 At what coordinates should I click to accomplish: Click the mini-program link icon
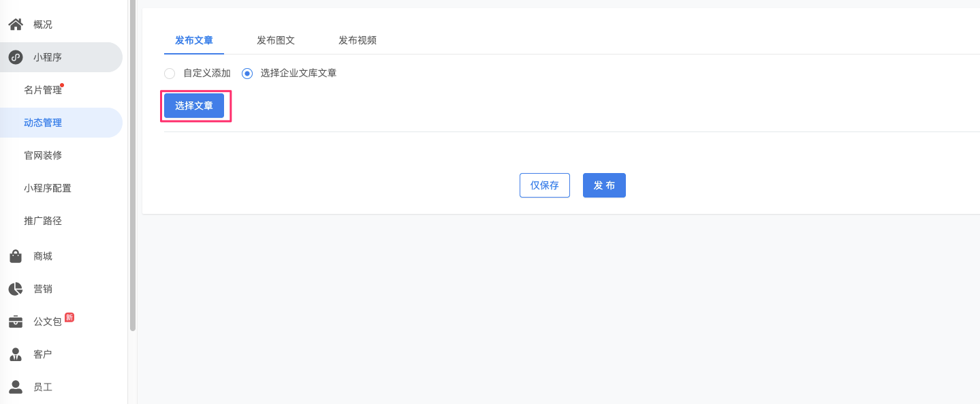point(15,57)
